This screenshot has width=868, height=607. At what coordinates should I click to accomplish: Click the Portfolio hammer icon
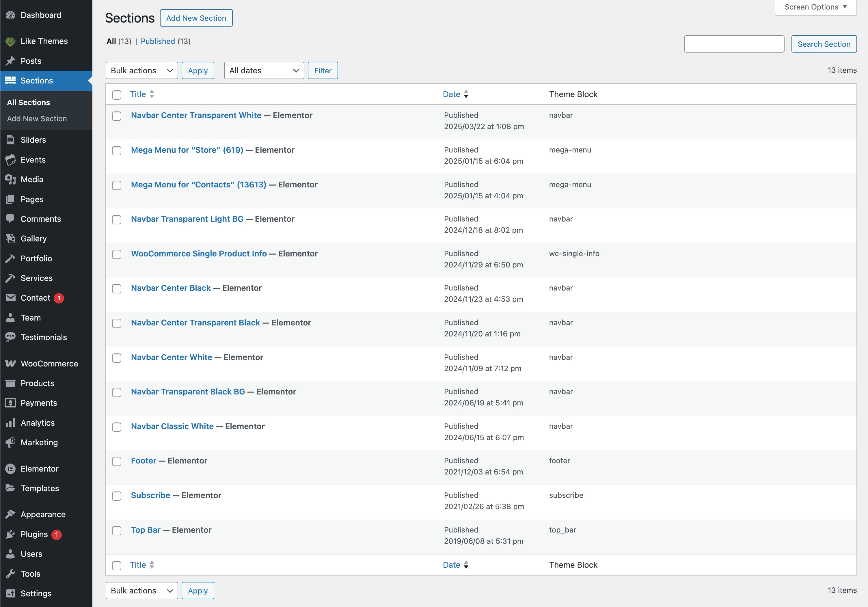click(x=11, y=258)
